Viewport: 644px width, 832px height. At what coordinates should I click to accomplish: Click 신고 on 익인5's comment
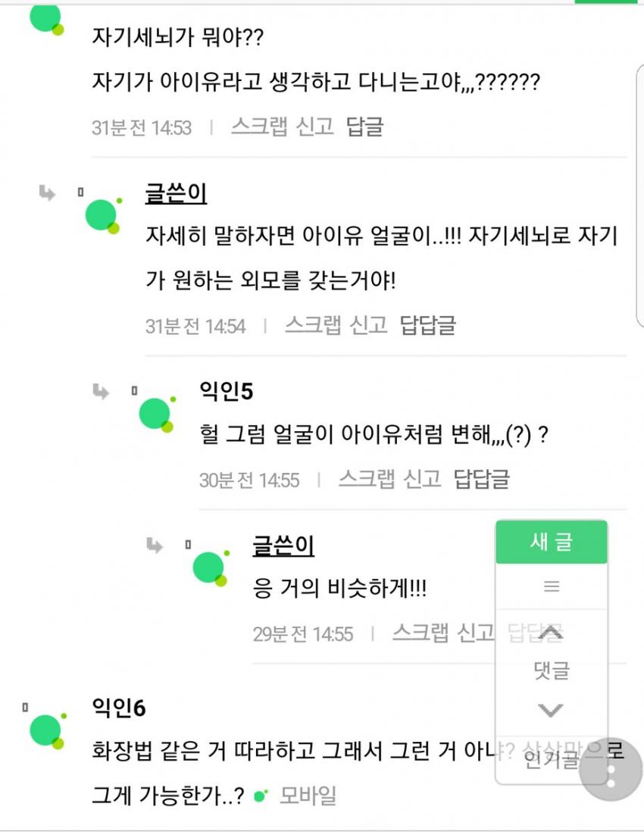422,479
